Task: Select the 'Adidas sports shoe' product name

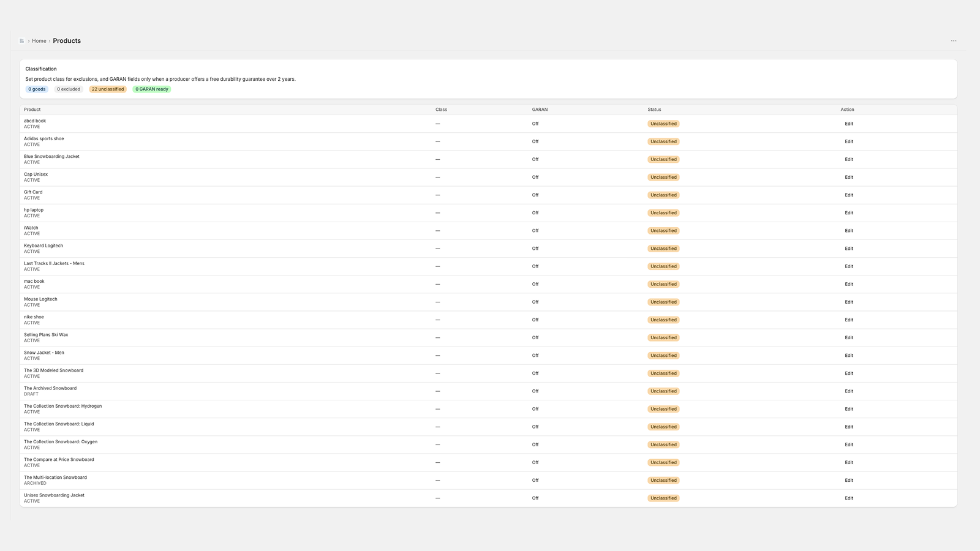Action: (43, 138)
